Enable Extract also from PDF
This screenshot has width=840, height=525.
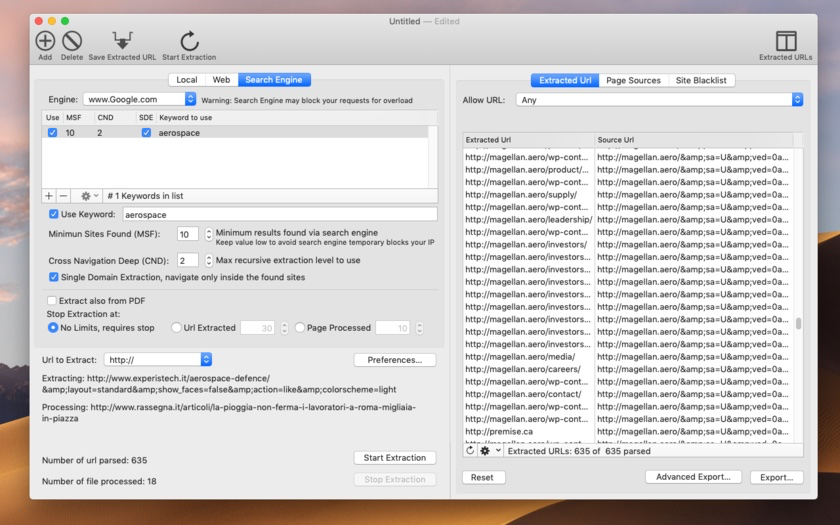point(52,300)
